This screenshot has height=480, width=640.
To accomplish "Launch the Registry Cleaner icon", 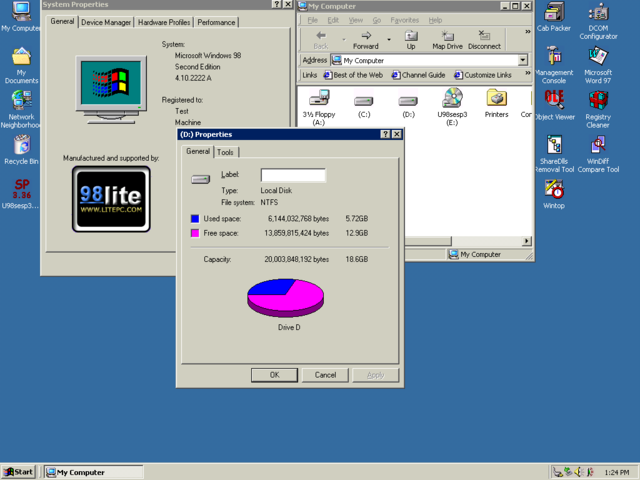I will tap(598, 109).
